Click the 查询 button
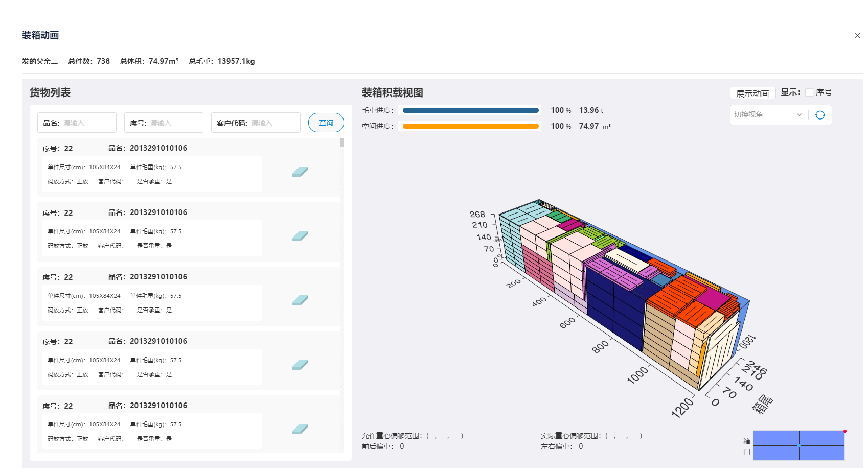The width and height of the screenshot is (868, 474). coord(326,123)
